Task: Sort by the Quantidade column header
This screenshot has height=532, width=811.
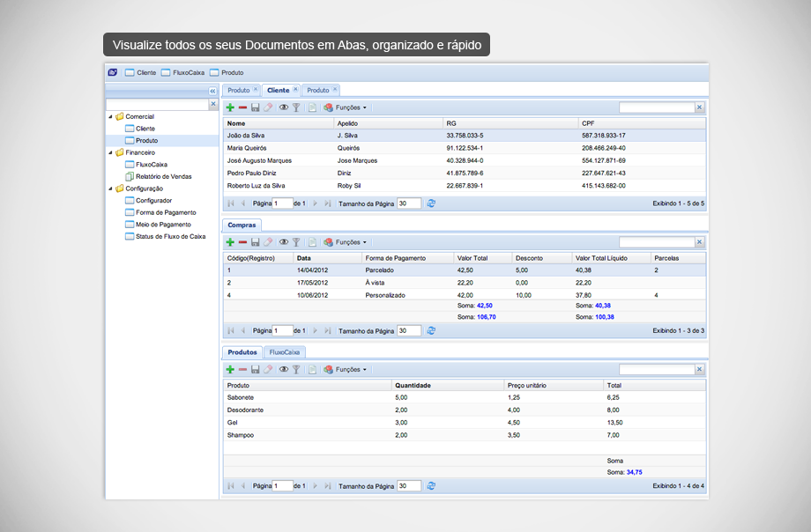Action: [x=413, y=385]
